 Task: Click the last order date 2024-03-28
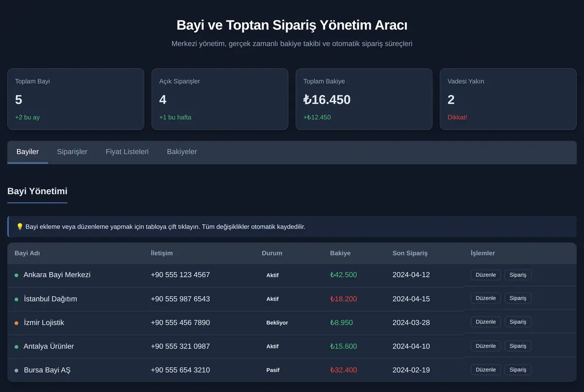click(x=411, y=322)
